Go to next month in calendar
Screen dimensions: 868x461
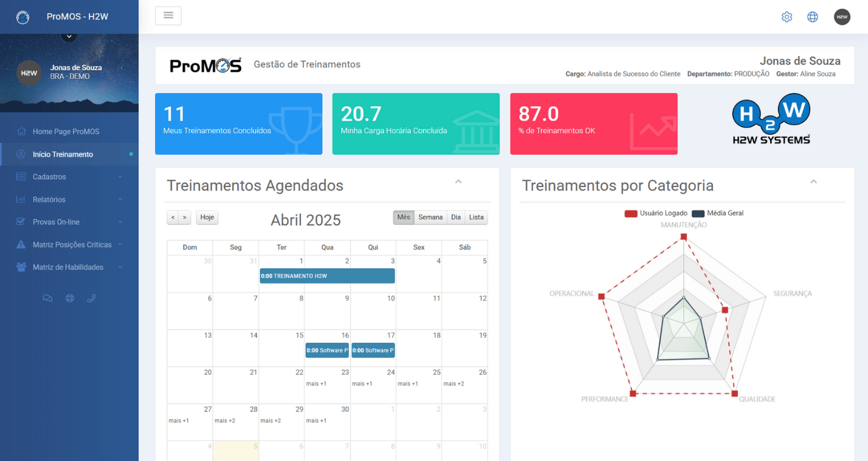185,217
